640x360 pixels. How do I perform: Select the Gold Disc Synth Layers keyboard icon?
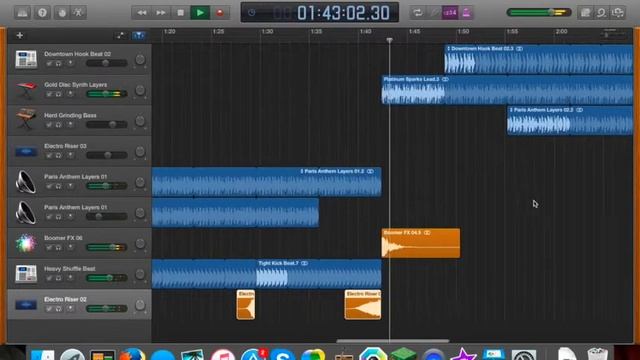(26, 90)
